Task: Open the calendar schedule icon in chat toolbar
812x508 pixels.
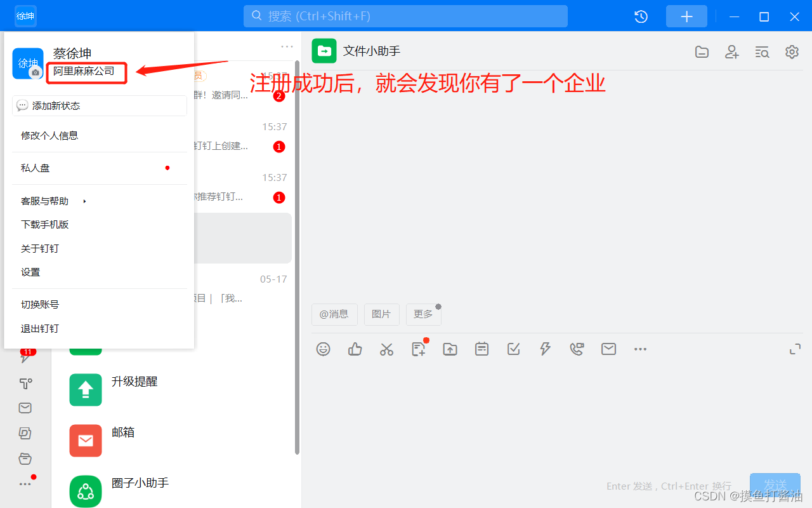Action: pyautogui.click(x=482, y=349)
